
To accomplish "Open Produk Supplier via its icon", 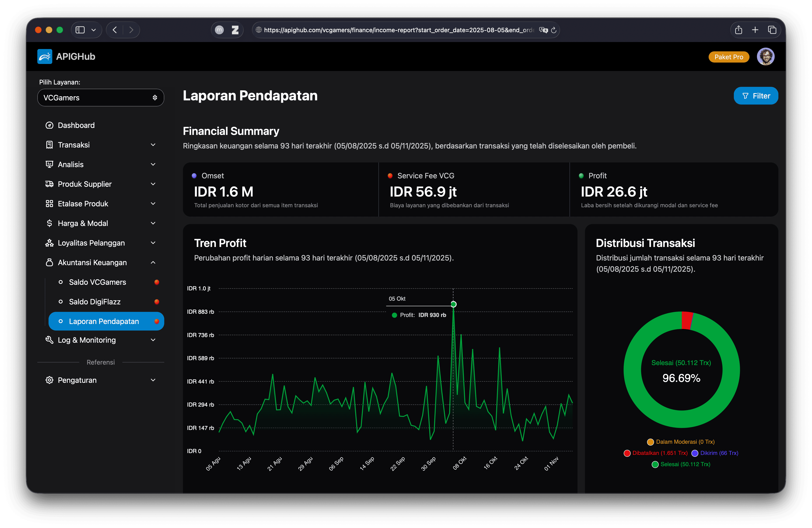I will 49,184.
